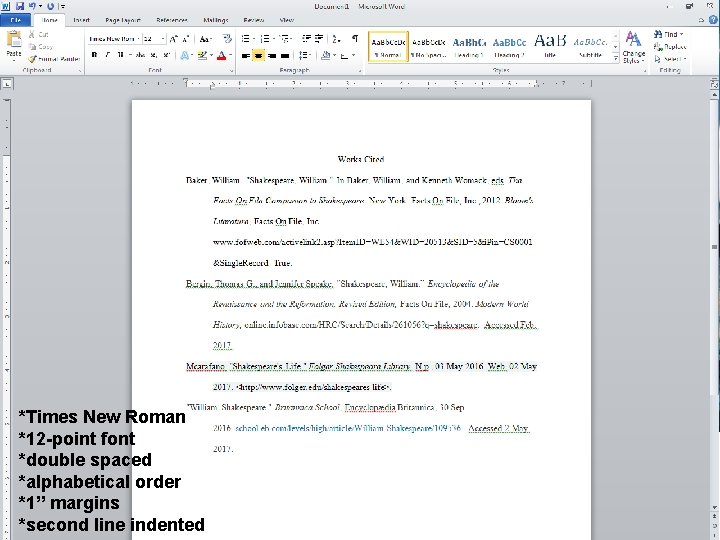Switch to the References tab
The width and height of the screenshot is (720, 540).
point(172,20)
